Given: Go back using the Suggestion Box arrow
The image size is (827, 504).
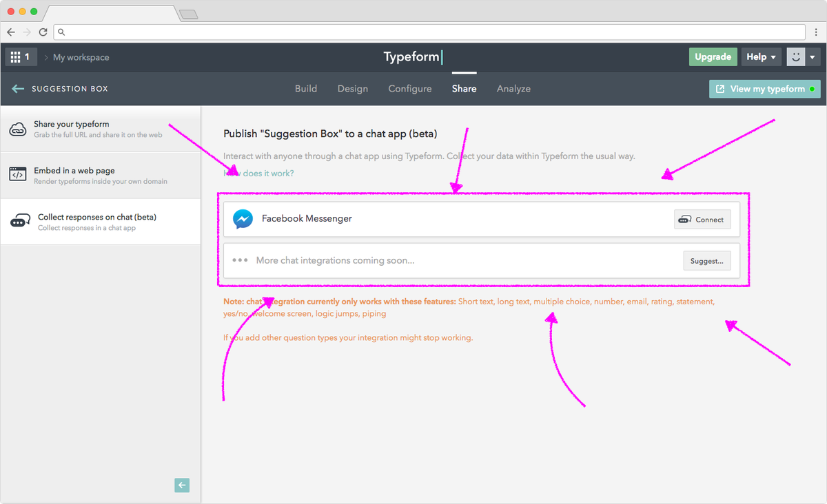Looking at the screenshot, I should [18, 89].
